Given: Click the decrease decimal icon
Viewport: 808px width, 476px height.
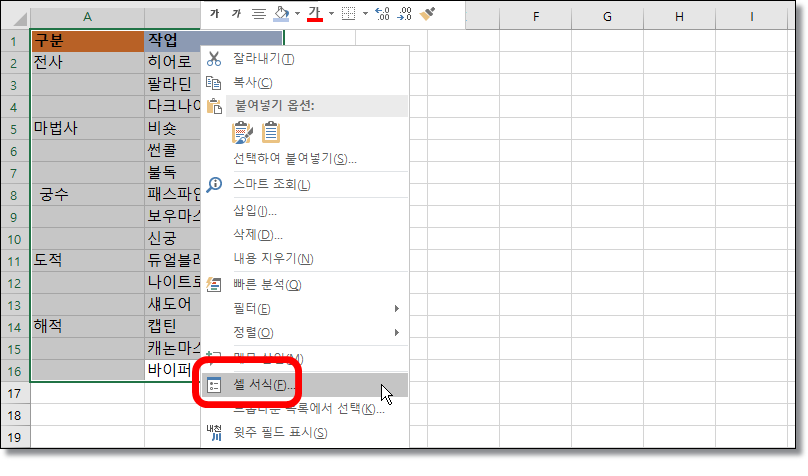Looking at the screenshot, I should coord(405,14).
